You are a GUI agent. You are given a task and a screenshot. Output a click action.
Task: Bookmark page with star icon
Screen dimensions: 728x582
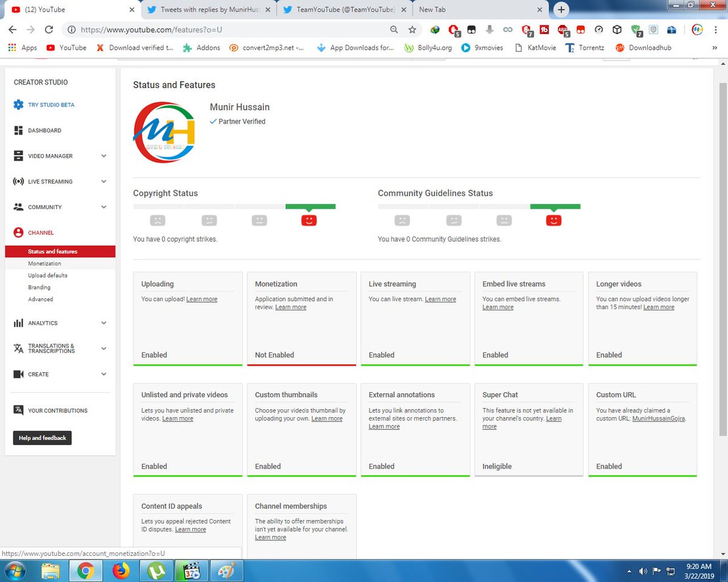click(x=413, y=29)
